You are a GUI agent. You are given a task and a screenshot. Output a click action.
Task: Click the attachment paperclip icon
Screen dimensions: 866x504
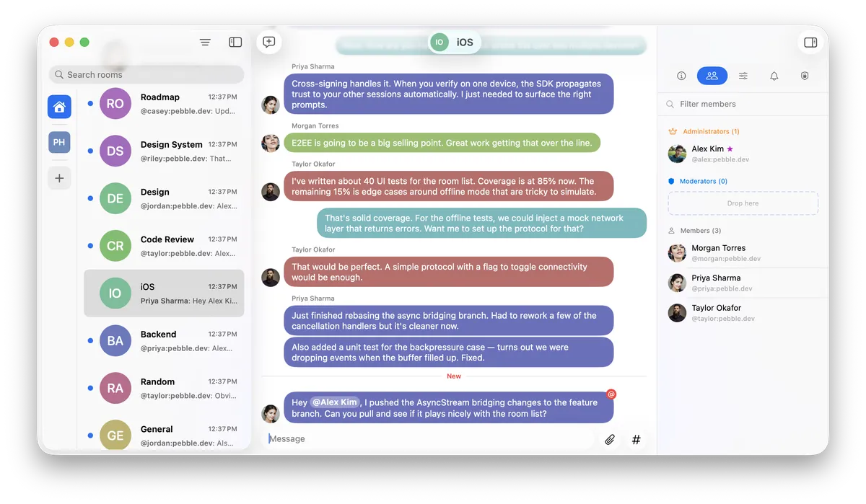pyautogui.click(x=610, y=439)
